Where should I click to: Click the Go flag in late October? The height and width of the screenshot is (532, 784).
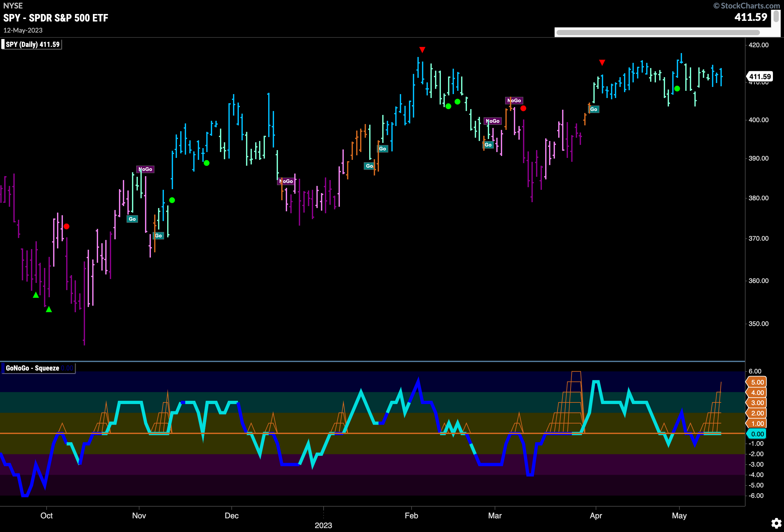pyautogui.click(x=132, y=219)
